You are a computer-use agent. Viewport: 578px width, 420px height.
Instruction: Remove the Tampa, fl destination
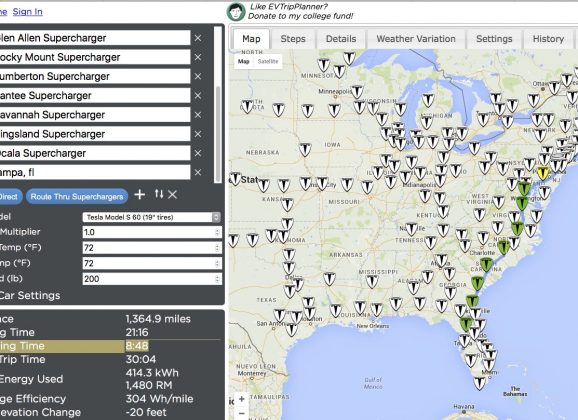pos(198,172)
